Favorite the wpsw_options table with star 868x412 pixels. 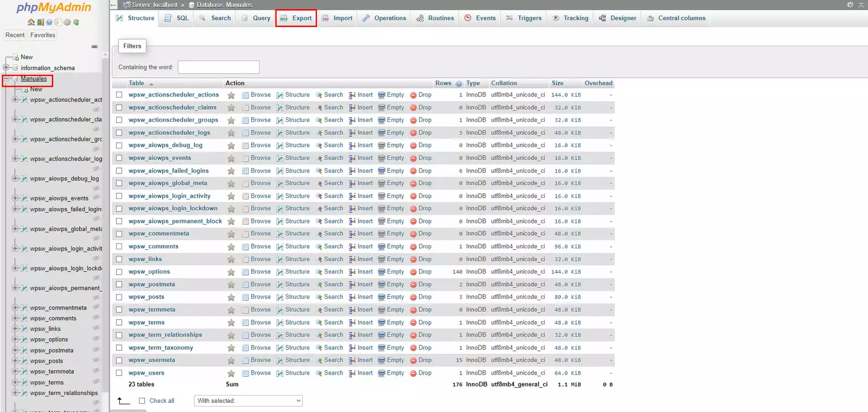(x=231, y=272)
